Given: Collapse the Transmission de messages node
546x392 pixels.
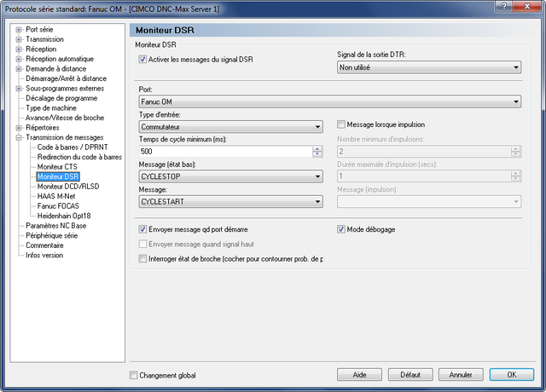Looking at the screenshot, I should [x=19, y=137].
